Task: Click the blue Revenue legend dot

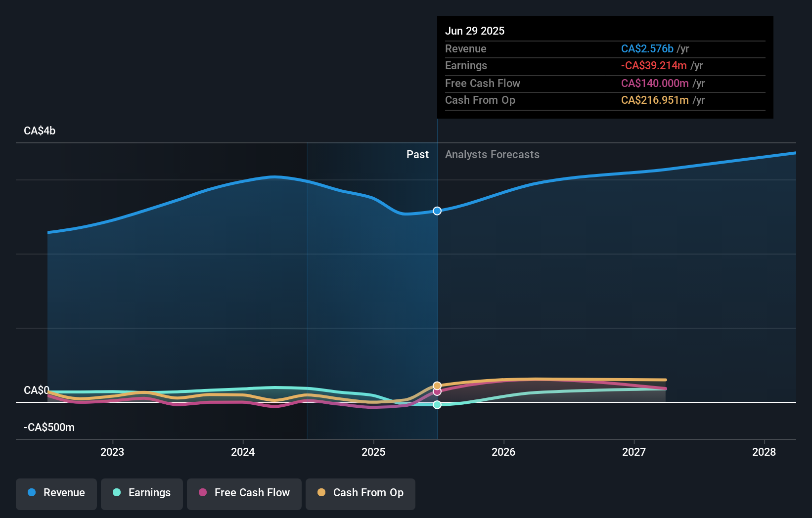Action: click(32, 492)
